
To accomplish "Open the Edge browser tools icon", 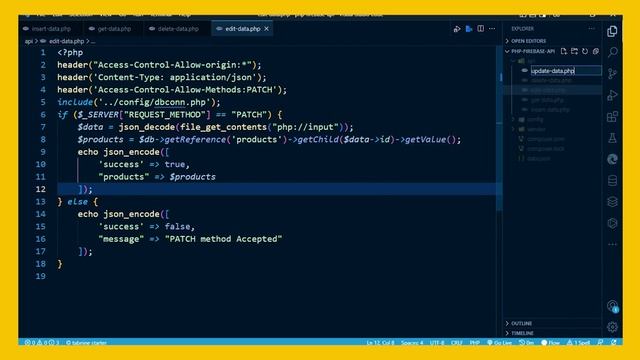I will point(612,159).
